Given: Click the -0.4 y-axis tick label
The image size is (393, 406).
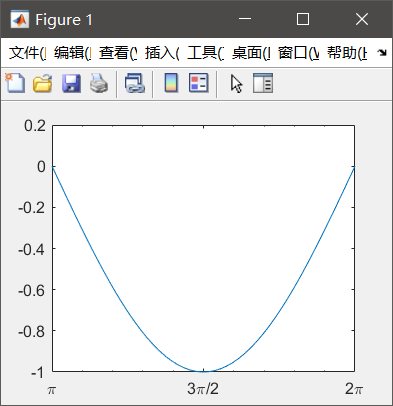Looking at the screenshot, I should (32, 249).
